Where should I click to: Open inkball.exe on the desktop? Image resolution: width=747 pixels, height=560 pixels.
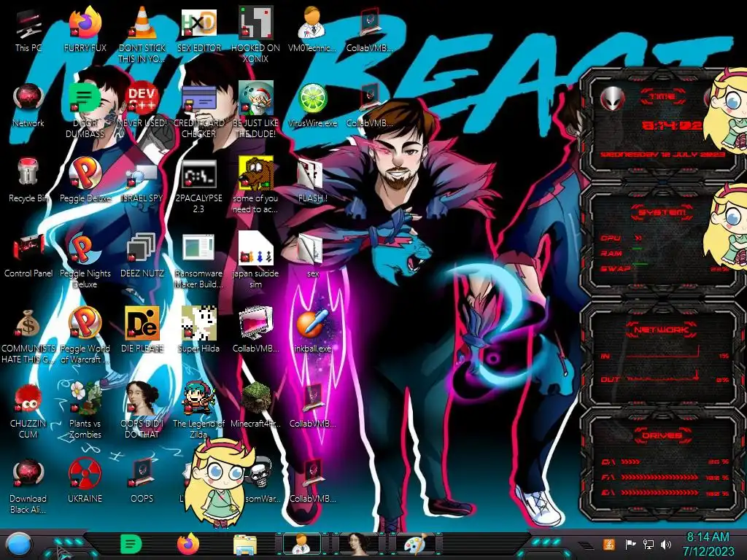tap(312, 331)
